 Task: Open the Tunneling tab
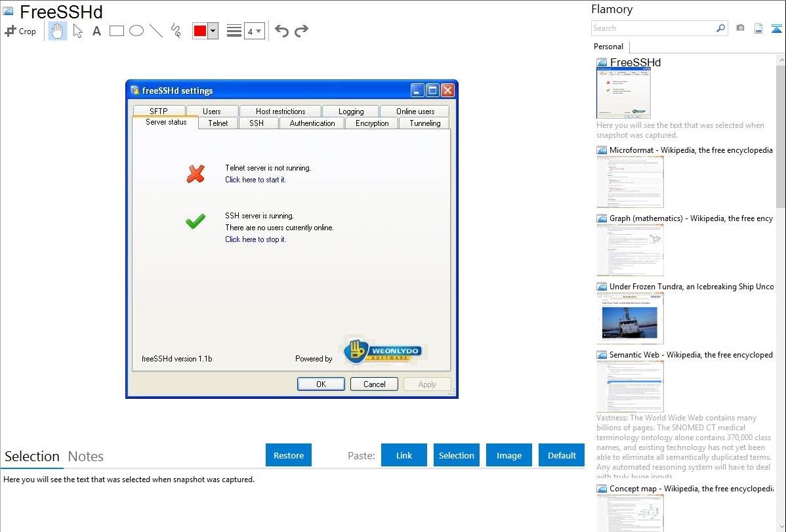pos(425,123)
